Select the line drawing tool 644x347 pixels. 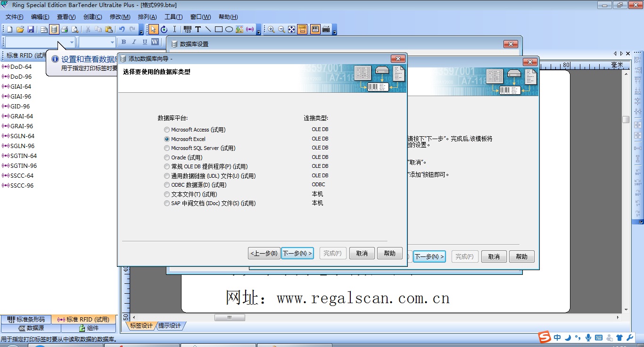click(208, 29)
